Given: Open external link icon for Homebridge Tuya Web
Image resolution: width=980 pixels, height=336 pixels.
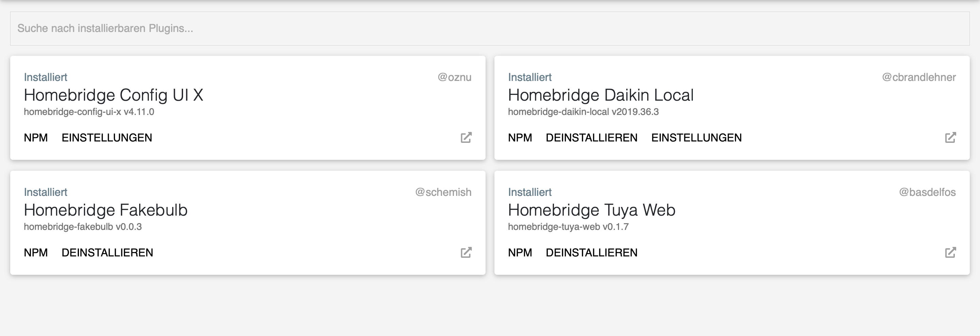Looking at the screenshot, I should (x=950, y=252).
